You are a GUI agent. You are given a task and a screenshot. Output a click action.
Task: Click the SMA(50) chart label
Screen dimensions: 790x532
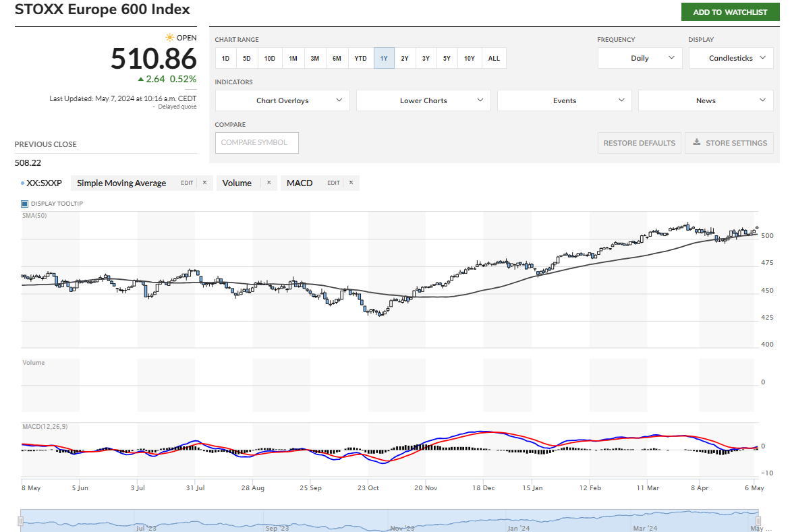coord(34,216)
